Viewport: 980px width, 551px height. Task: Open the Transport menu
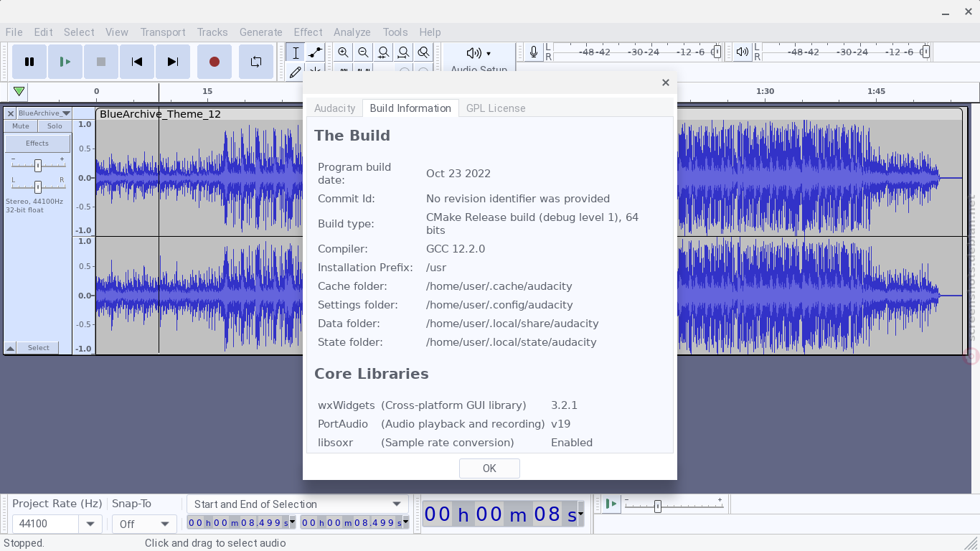coord(163,32)
